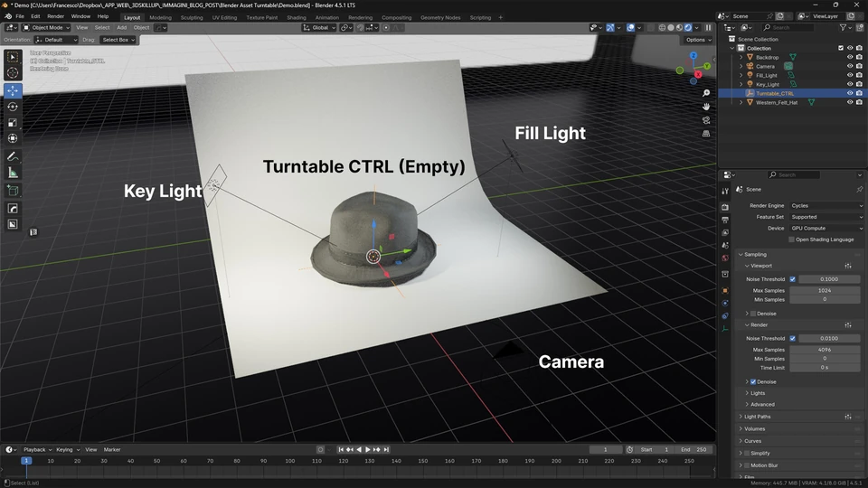Select the Scale tool
The image size is (868, 488).
pyautogui.click(x=13, y=122)
